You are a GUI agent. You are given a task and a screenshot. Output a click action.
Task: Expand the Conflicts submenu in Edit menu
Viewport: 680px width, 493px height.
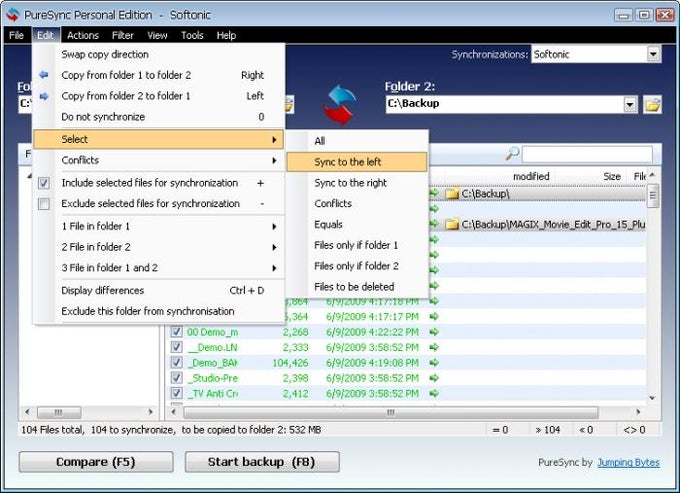coord(159,160)
